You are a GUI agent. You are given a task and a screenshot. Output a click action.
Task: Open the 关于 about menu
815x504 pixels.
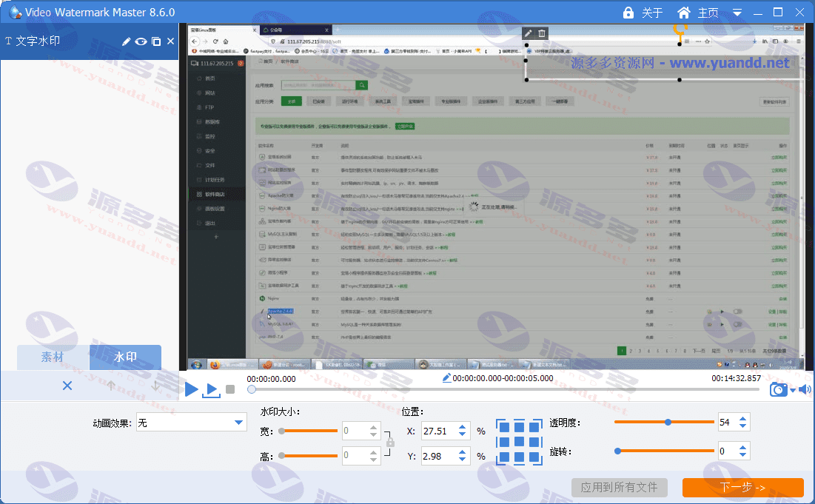pyautogui.click(x=652, y=13)
